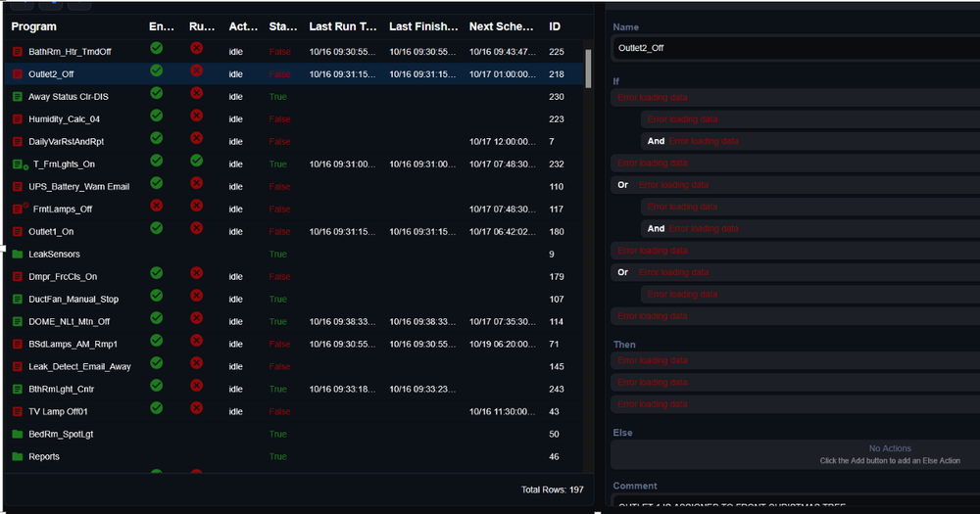
Task: Toggle enabled check for Humidity_Calc_04
Action: tap(156, 116)
